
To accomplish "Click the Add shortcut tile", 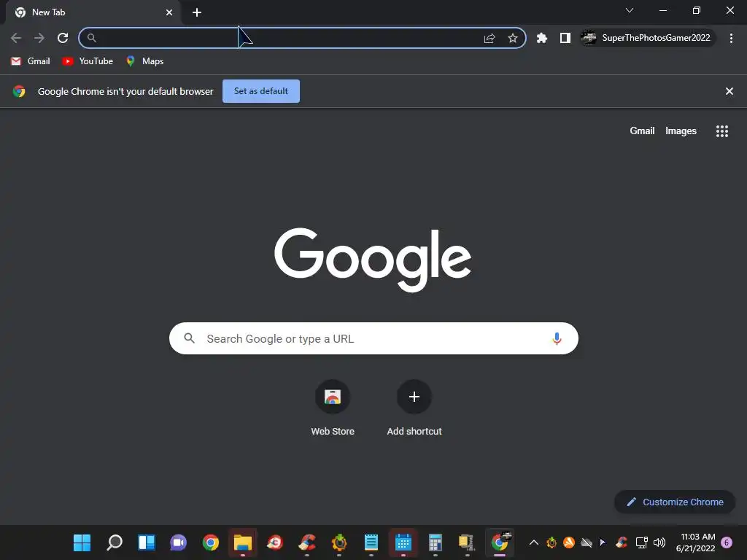I will pos(414,408).
